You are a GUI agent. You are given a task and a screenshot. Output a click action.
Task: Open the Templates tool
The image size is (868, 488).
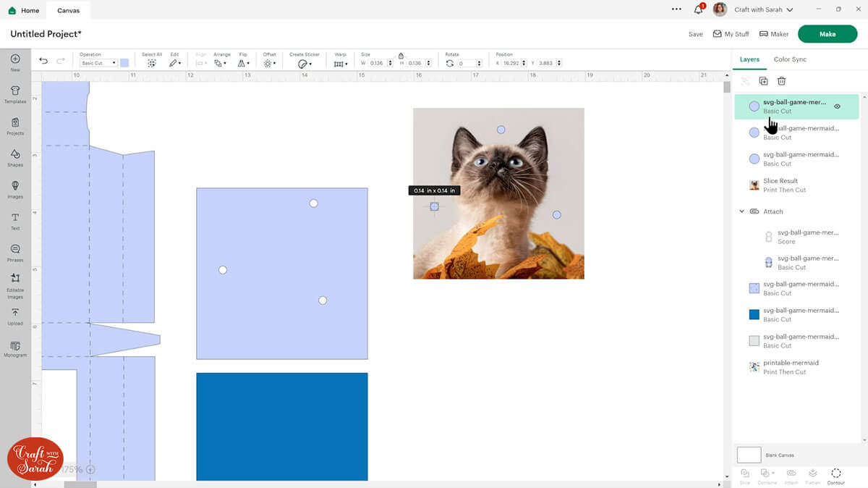(15, 94)
